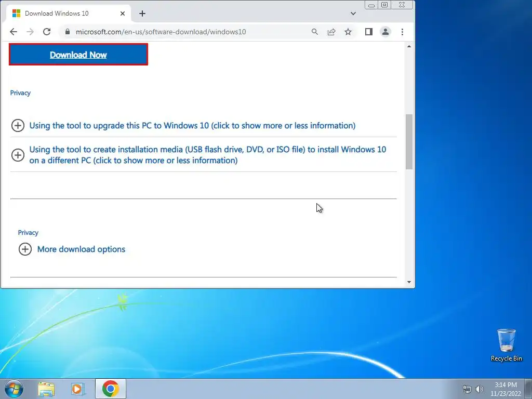532x399 pixels.
Task: Open 'Using the tool to upgrade this PC' link
Action: 192,126
